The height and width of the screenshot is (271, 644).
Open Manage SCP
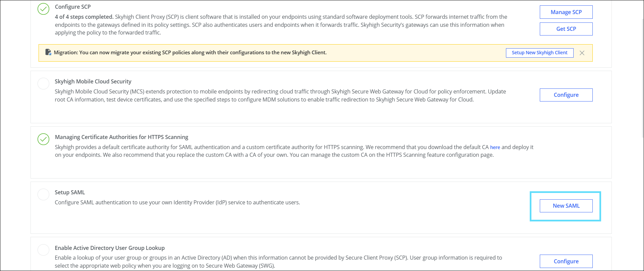coord(566,12)
